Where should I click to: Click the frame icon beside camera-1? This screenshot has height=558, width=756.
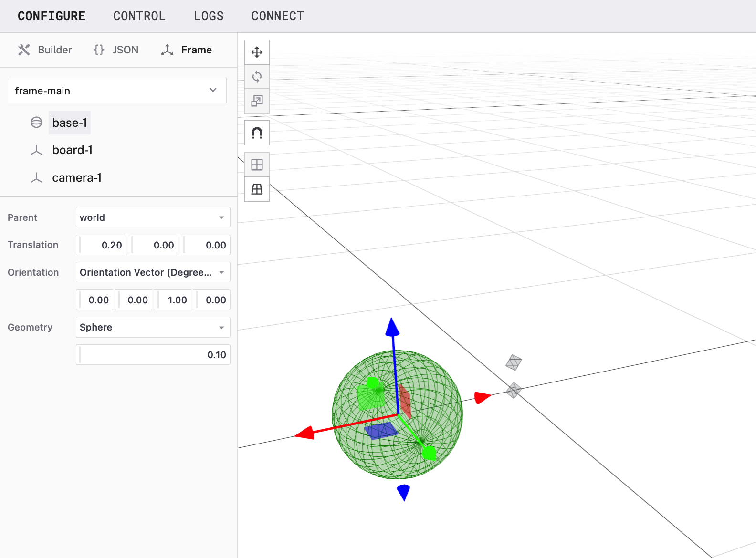point(36,178)
